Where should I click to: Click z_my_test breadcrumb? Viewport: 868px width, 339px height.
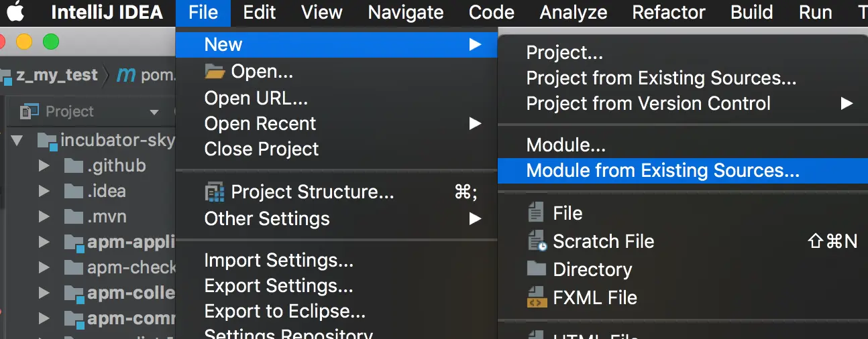click(x=58, y=75)
